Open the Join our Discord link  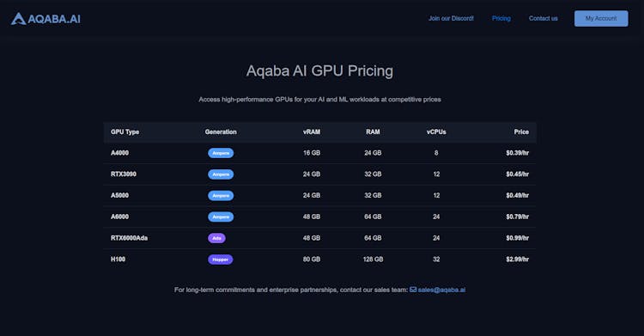(x=451, y=19)
